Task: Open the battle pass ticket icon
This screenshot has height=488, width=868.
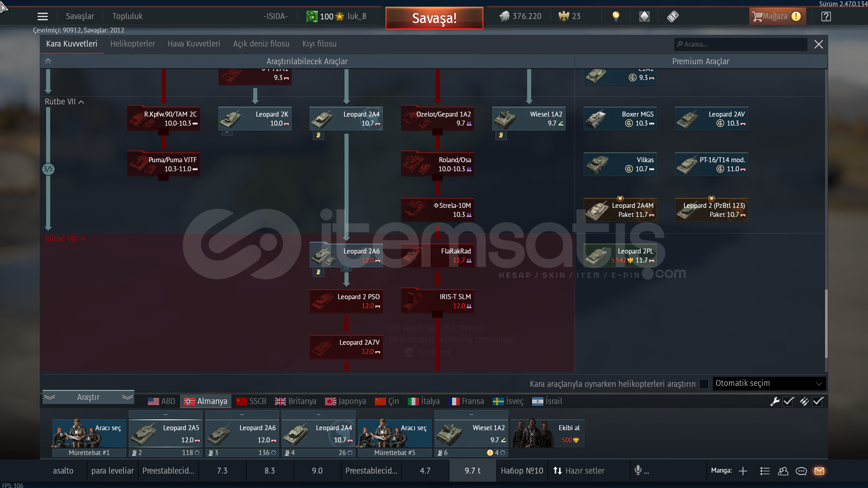Action: [673, 16]
